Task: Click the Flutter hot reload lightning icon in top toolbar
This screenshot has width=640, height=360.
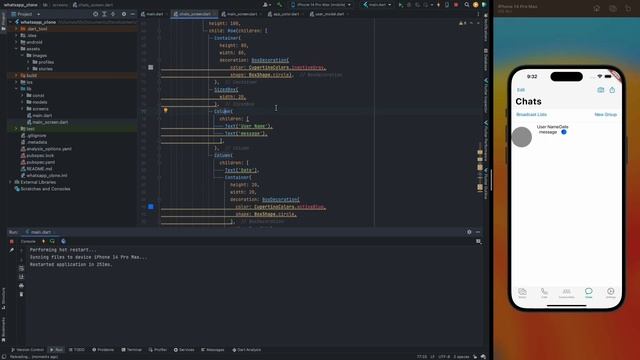Action: point(438,5)
